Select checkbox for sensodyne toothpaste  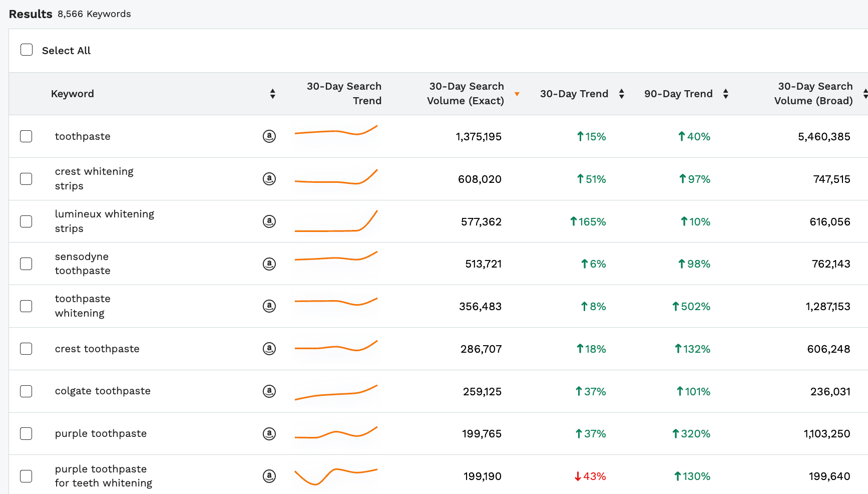(26, 264)
